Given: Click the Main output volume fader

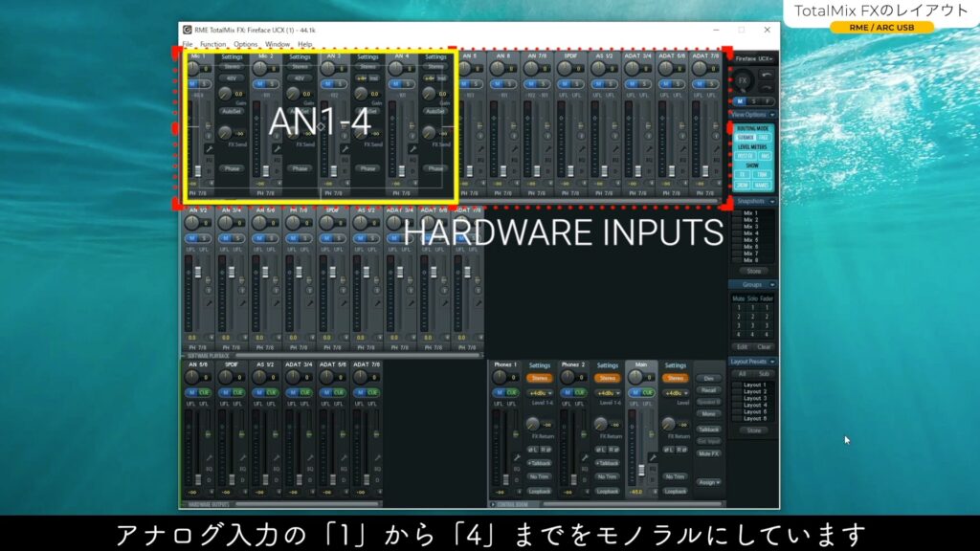Looking at the screenshot, I should pyautogui.click(x=641, y=471).
